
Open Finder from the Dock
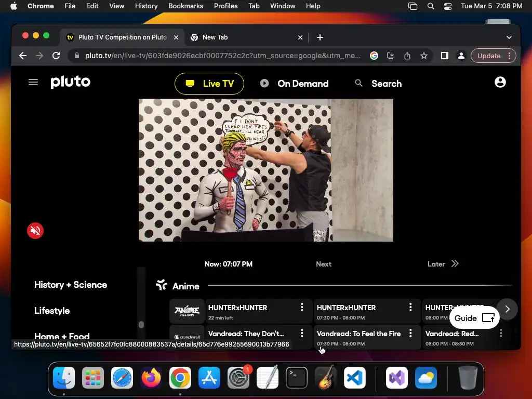click(x=64, y=378)
